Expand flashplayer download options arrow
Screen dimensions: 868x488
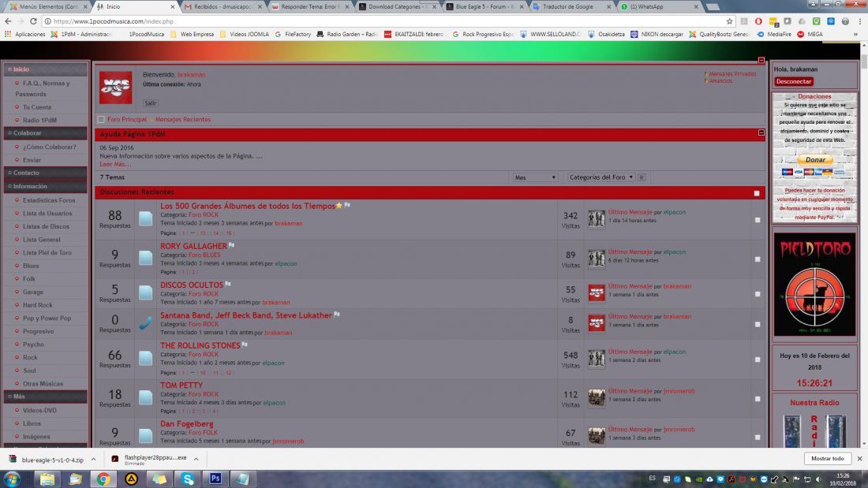[x=196, y=460]
